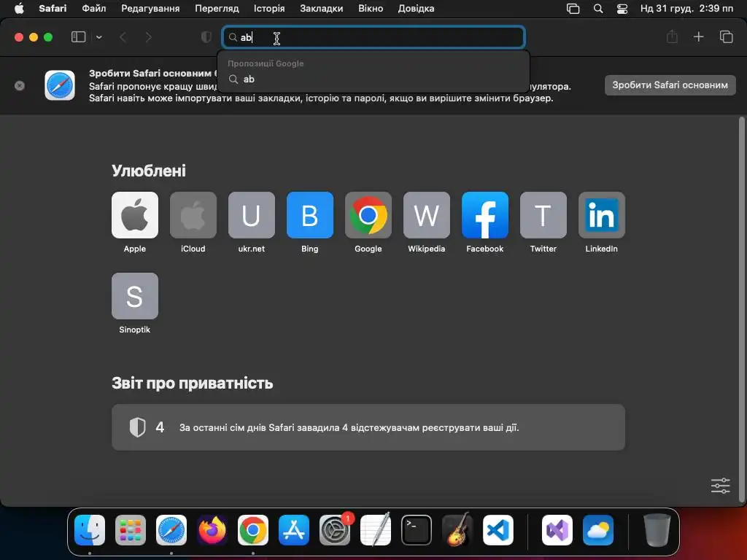This screenshot has width=747, height=560.
Task: Open App Store from the Dock
Action: pyautogui.click(x=294, y=530)
